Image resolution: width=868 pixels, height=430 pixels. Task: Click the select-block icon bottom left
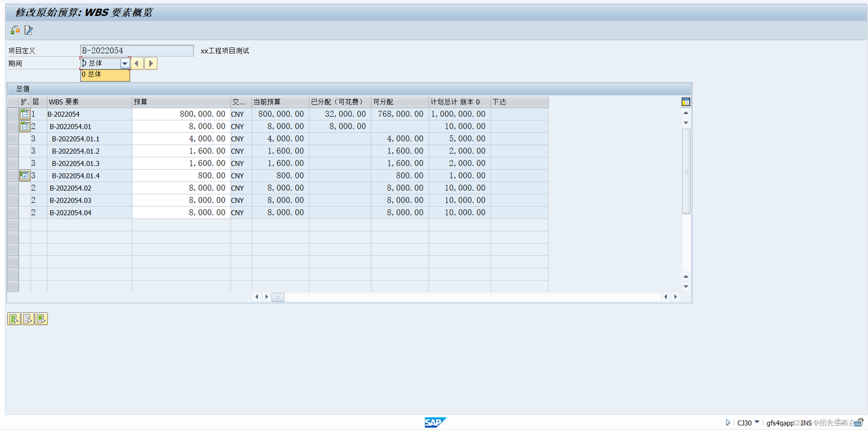[41, 318]
